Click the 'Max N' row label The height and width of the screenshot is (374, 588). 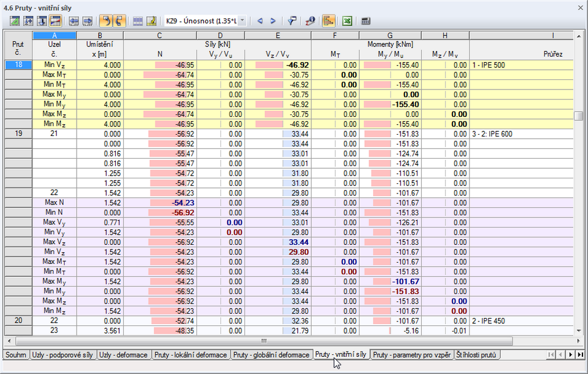[54, 202]
